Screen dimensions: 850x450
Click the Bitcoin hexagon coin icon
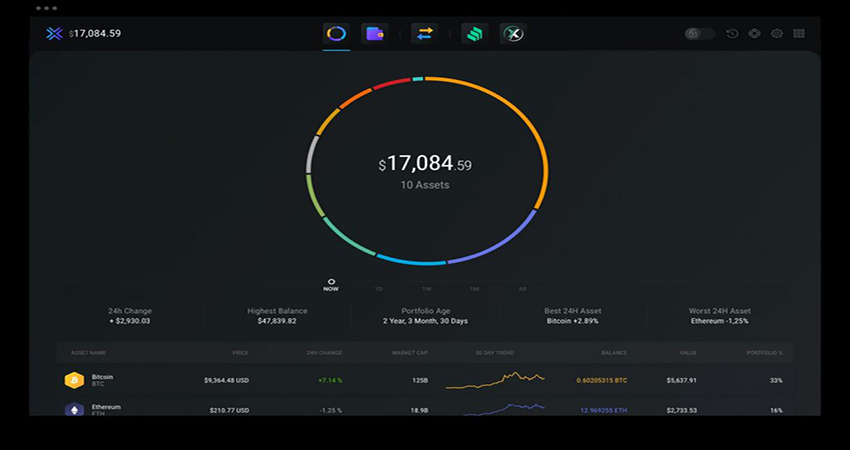tap(74, 381)
